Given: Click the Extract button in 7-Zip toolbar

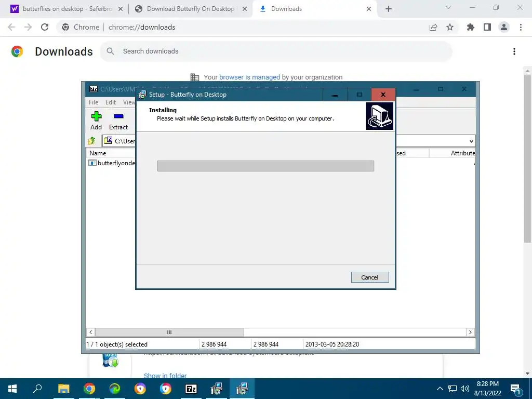Looking at the screenshot, I should coord(118,121).
